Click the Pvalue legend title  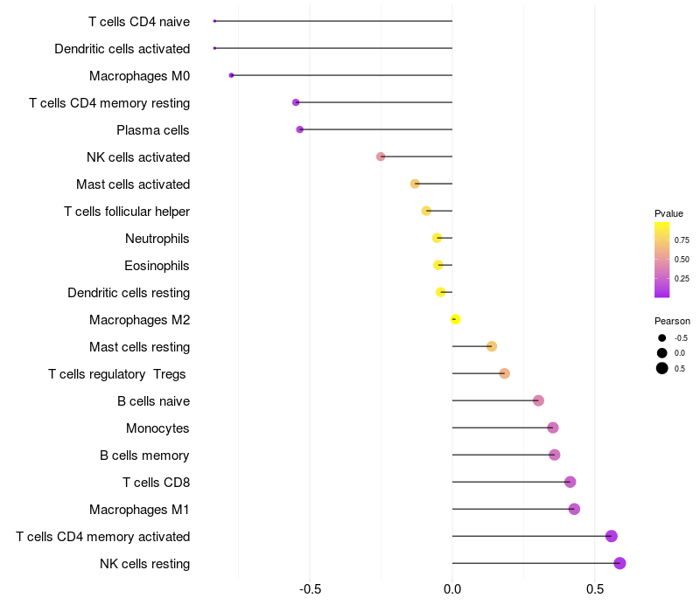pos(668,213)
